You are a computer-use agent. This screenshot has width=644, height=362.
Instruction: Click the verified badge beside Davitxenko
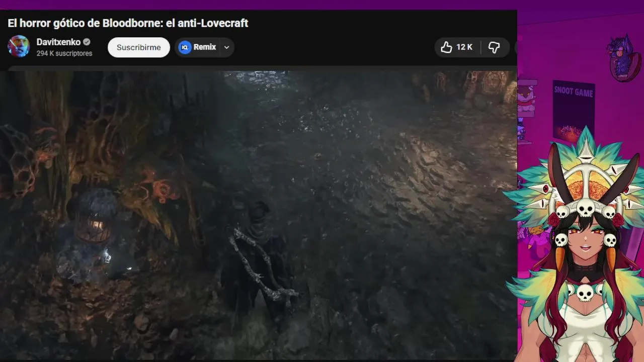(87, 42)
